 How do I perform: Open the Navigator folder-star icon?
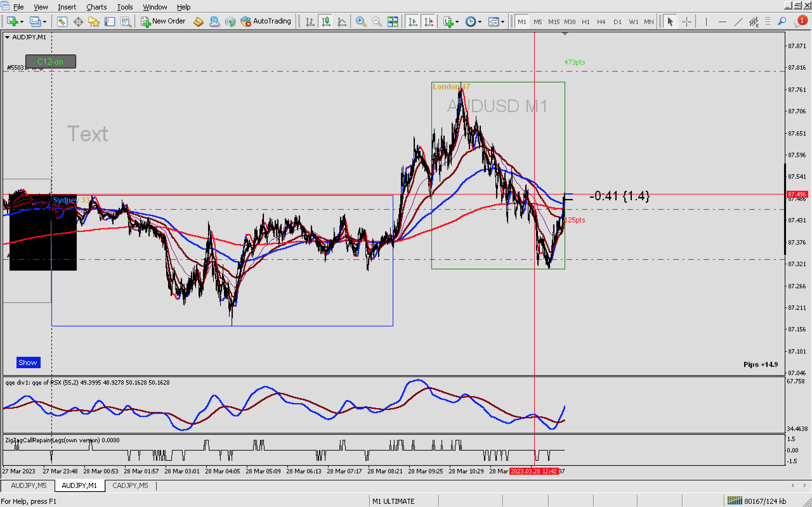(94, 22)
